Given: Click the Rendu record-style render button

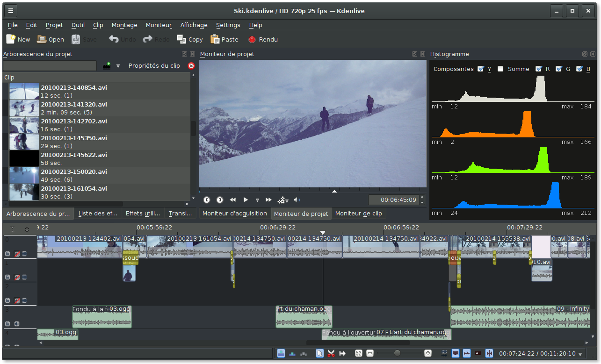Looking at the screenshot, I should click(263, 40).
